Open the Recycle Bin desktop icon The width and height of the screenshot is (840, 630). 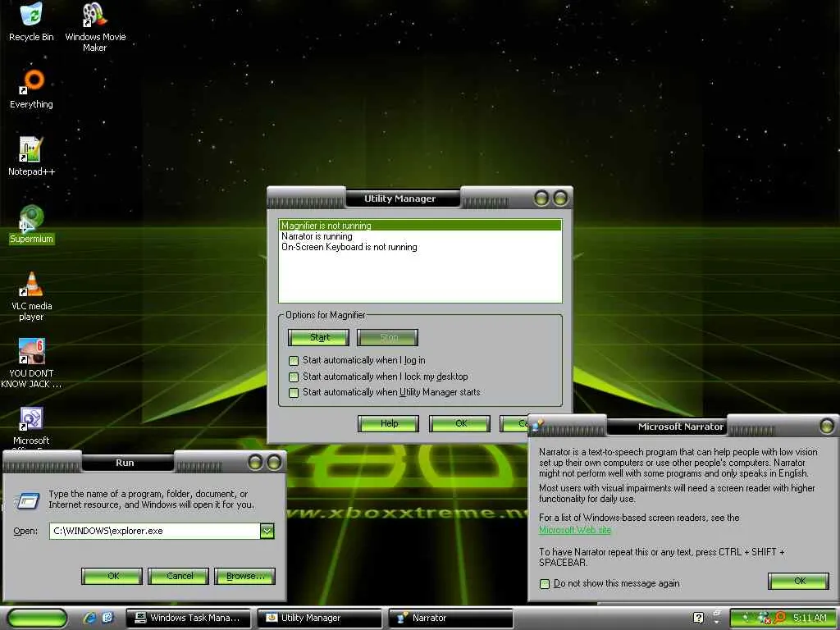click(x=31, y=21)
